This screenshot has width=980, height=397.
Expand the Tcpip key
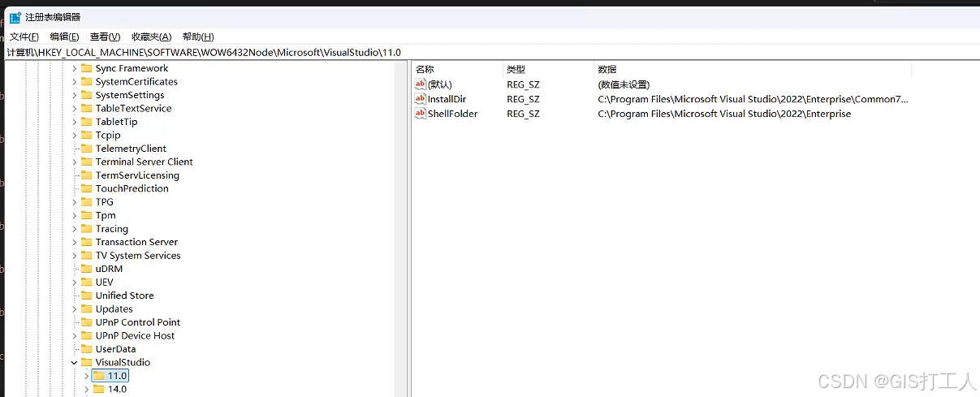[75, 136]
